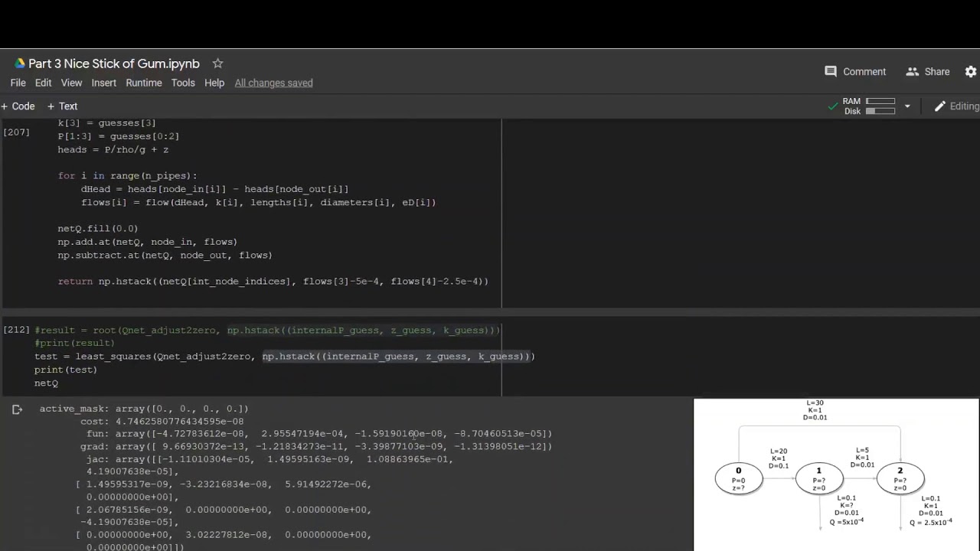Click the 'np.add.at(netQ, node_in, flows)' line
The width and height of the screenshot is (980, 551).
click(148, 242)
